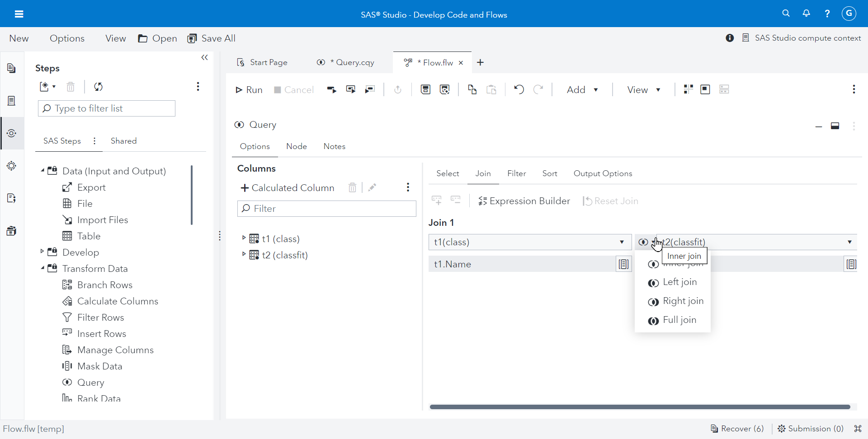Refresh the steps list
This screenshot has width=868, height=439.
pyautogui.click(x=98, y=87)
